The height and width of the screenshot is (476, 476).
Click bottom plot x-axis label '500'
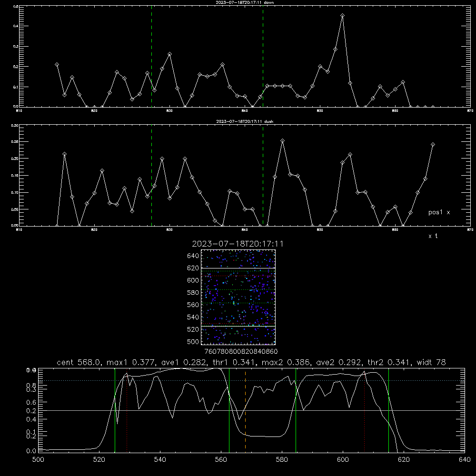point(38,459)
